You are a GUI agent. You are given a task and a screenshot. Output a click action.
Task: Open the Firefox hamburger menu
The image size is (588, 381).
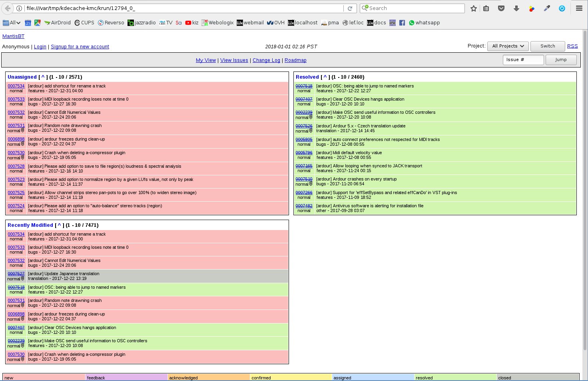click(x=579, y=8)
